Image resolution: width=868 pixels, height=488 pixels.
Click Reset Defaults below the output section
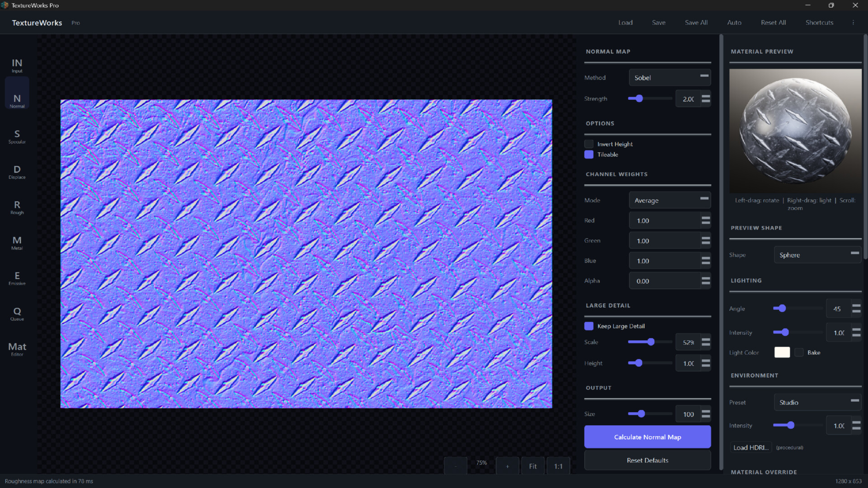click(x=647, y=460)
